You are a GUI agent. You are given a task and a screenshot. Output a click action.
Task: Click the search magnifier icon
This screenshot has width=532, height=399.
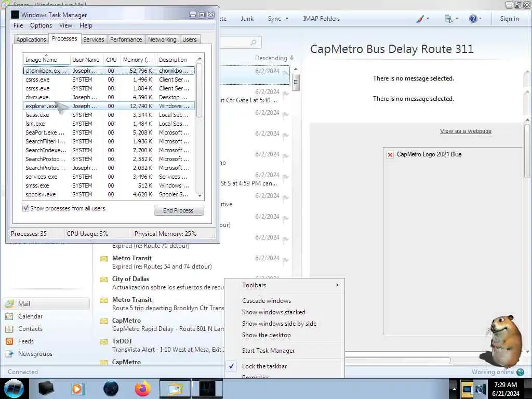pyautogui.click(x=253, y=43)
